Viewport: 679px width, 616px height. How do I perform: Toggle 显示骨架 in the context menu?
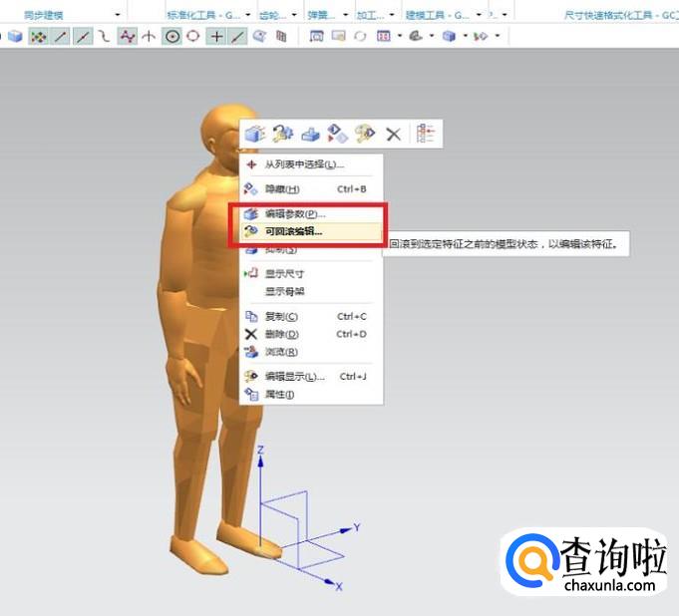coord(284,292)
